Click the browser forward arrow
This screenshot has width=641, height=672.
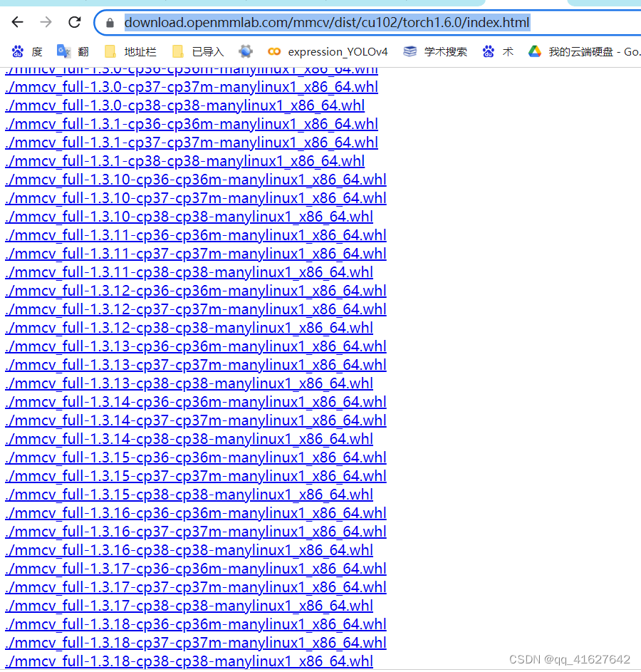point(46,22)
